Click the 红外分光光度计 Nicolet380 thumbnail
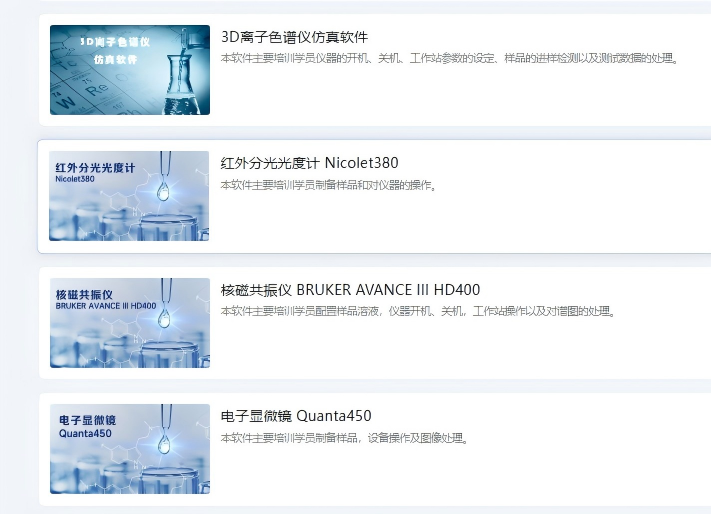711x514 pixels. click(x=130, y=196)
